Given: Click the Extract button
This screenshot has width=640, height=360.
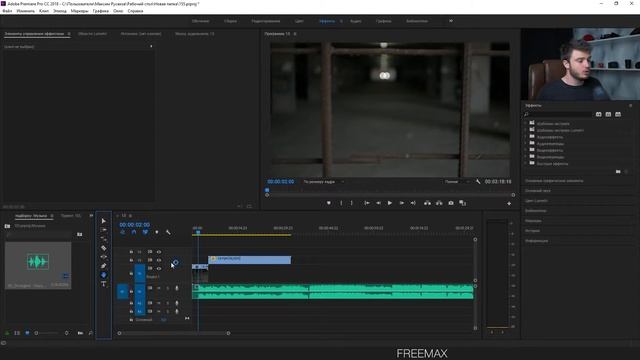Looking at the screenshot, I should tap(439, 203).
